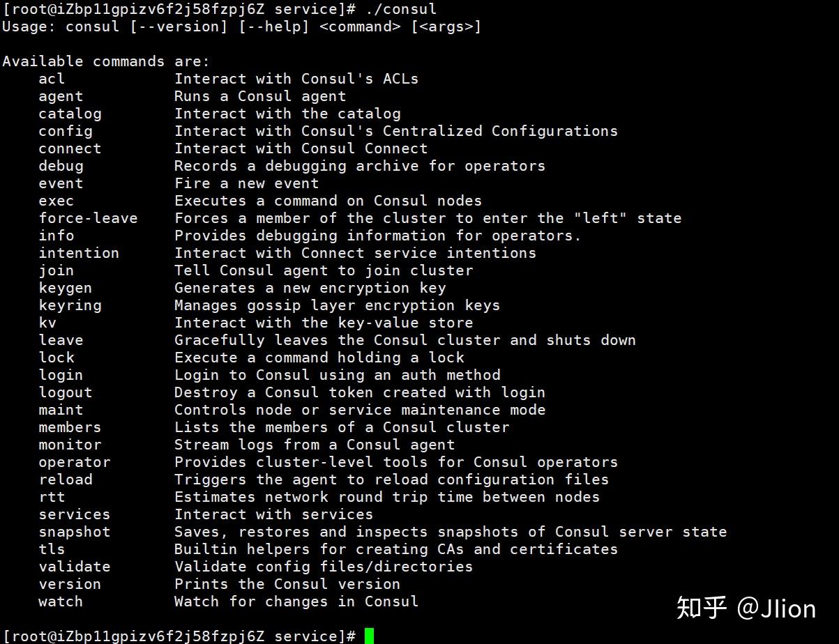Click the 'operator' command name
The width and height of the screenshot is (839, 644).
point(74,462)
